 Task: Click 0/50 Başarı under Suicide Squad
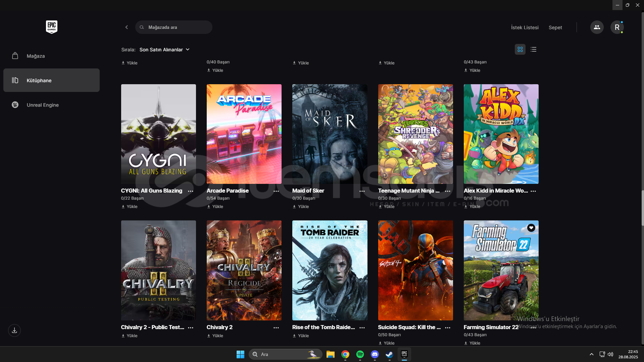pos(389,335)
